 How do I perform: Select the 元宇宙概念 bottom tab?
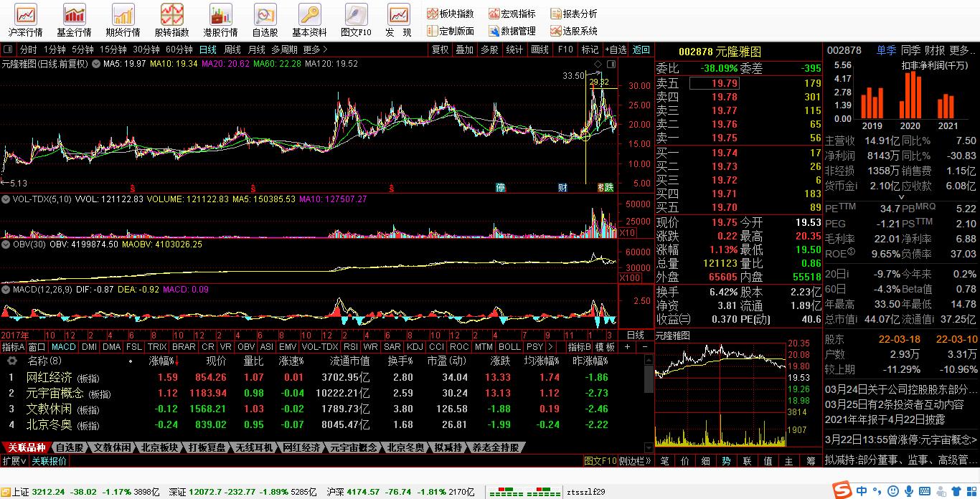[x=353, y=447]
